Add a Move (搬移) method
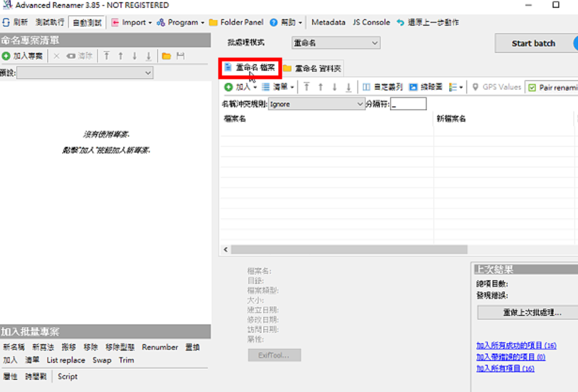This screenshot has width=578, height=392. [68, 348]
